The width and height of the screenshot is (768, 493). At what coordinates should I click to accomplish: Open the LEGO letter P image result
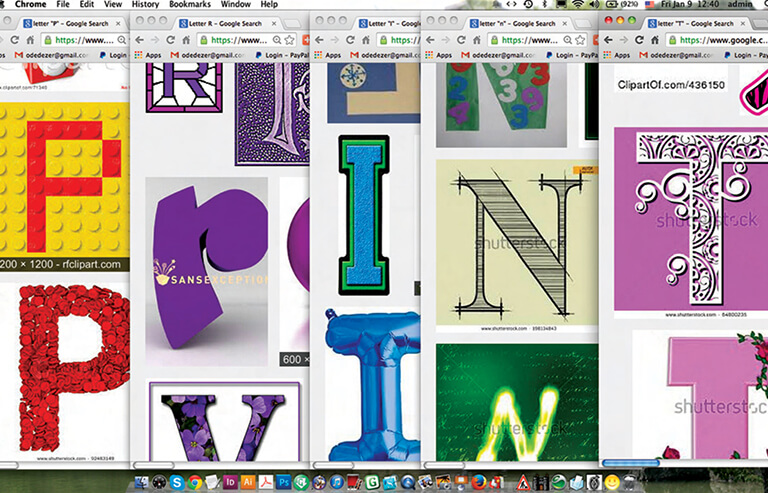point(64,179)
